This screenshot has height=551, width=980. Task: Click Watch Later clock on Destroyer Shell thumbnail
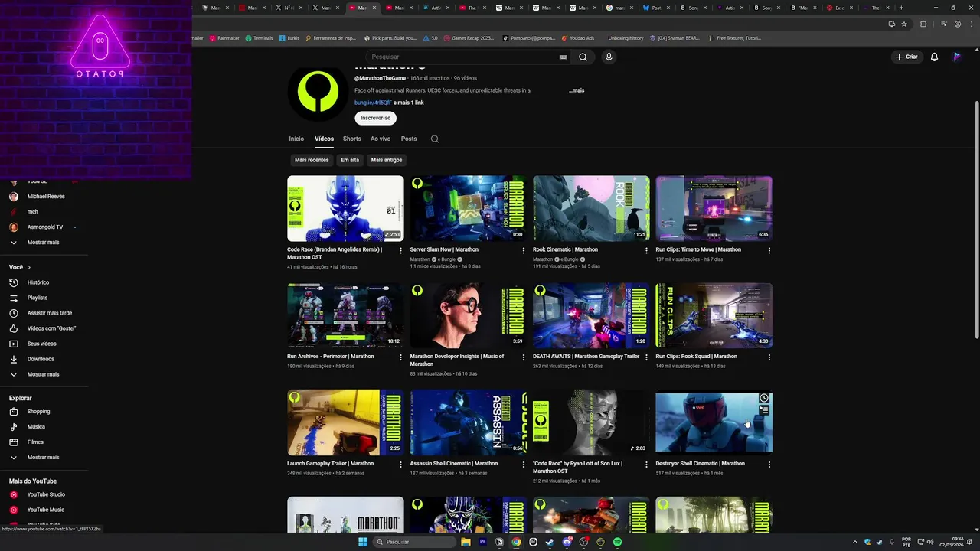click(764, 398)
